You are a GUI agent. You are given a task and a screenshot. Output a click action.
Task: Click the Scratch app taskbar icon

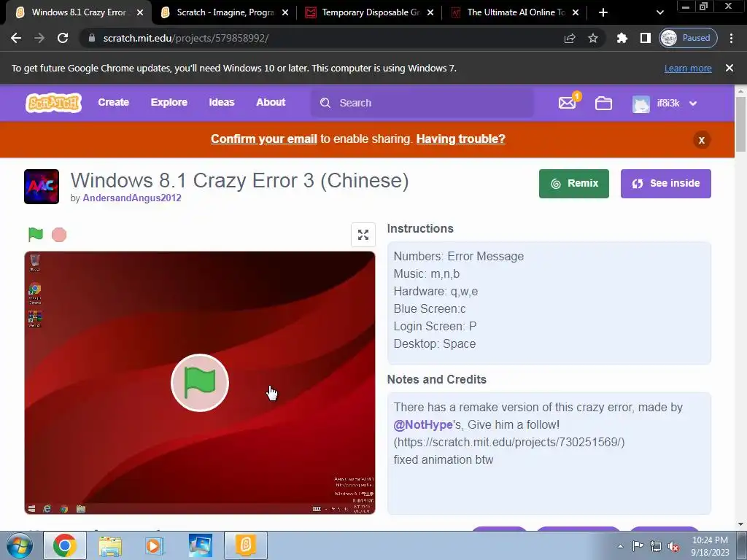246,545
